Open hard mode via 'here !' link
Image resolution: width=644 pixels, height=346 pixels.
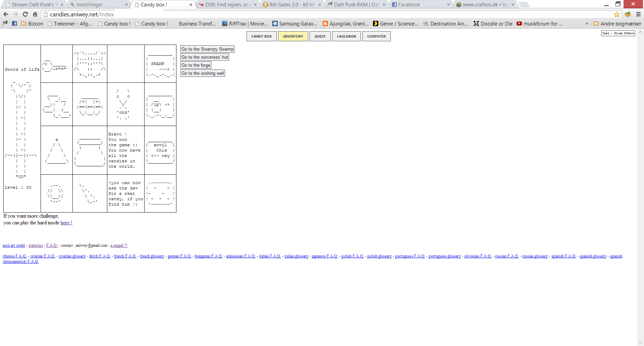point(66,223)
